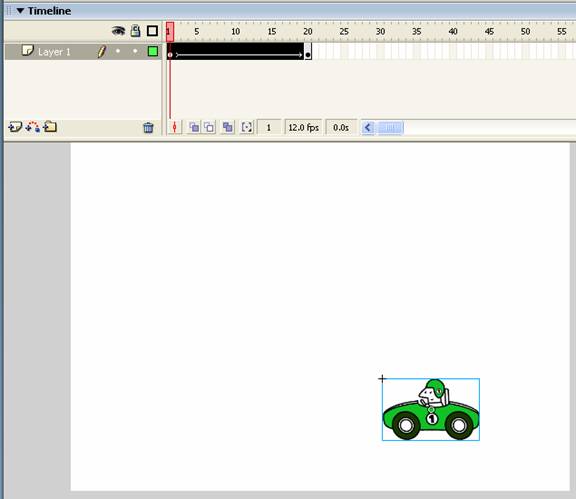Toggle Layer 1 visibility dot
Viewport: 576px width, 499px height.
point(118,51)
